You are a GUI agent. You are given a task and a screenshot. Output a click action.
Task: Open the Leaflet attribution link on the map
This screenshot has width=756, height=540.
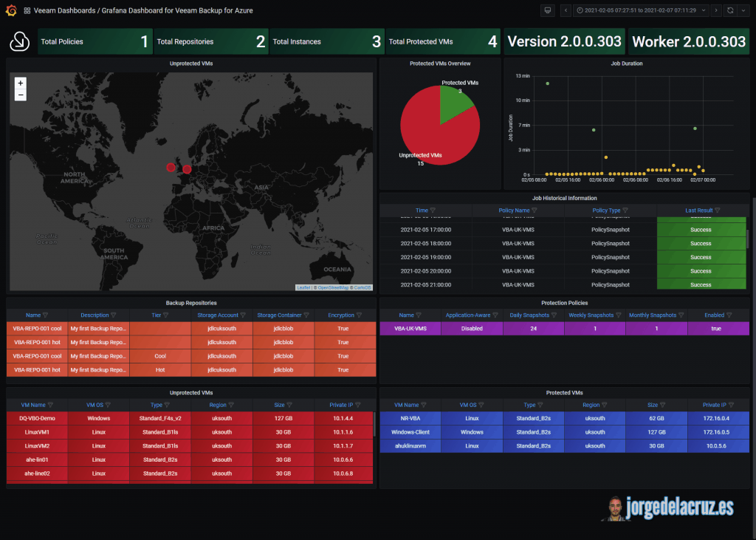(303, 287)
